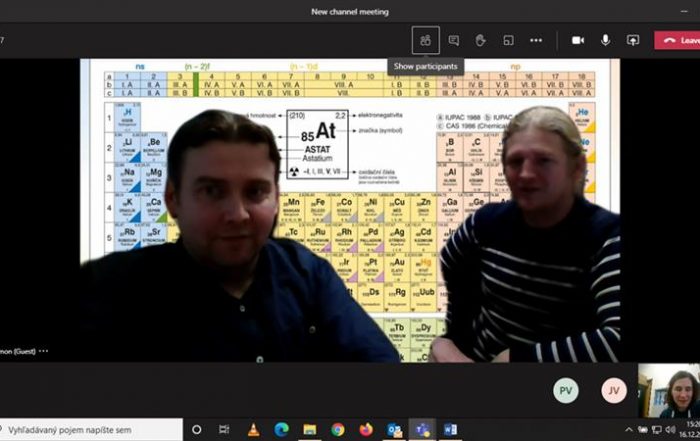The width and height of the screenshot is (700, 441).
Task: Open options next to Guest name label
Action: [x=43, y=351]
